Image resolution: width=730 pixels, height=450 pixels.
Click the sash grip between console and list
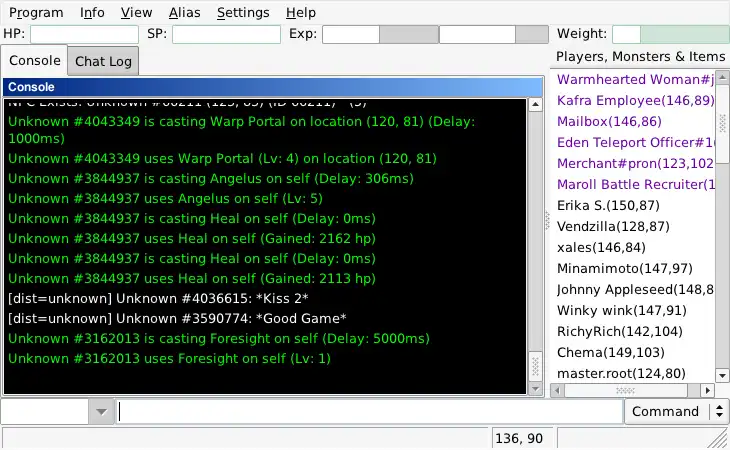547,221
